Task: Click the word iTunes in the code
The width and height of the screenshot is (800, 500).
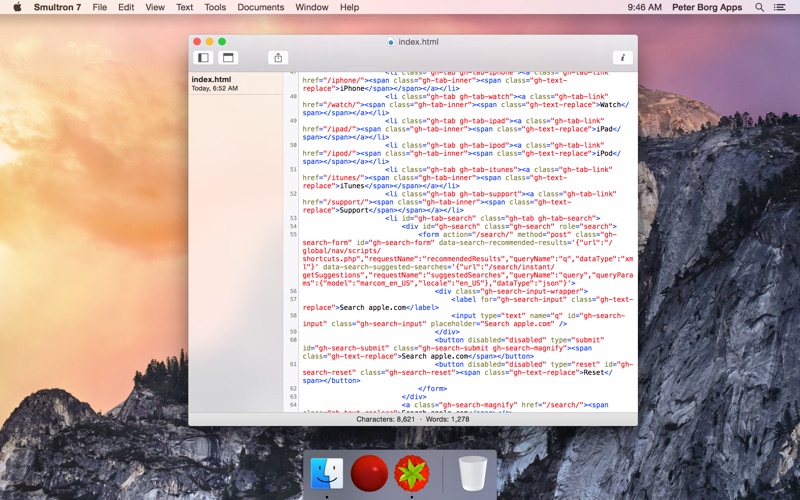Action: coord(354,186)
